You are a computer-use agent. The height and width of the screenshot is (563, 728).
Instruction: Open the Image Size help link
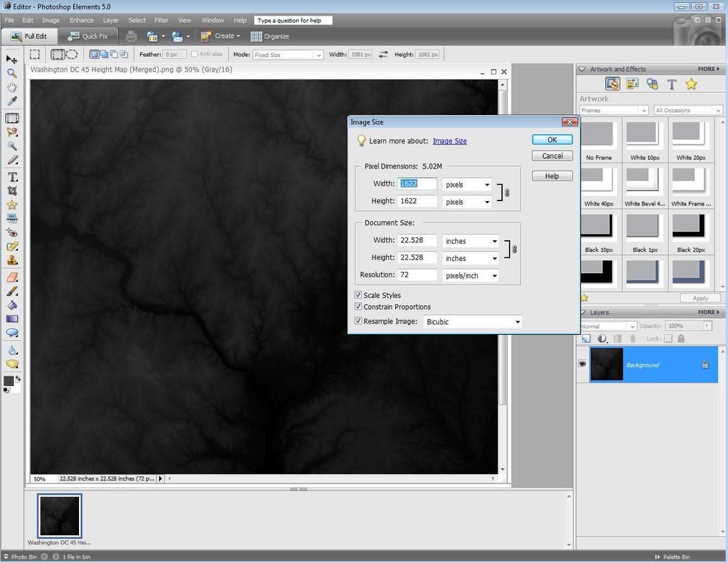pyautogui.click(x=449, y=141)
